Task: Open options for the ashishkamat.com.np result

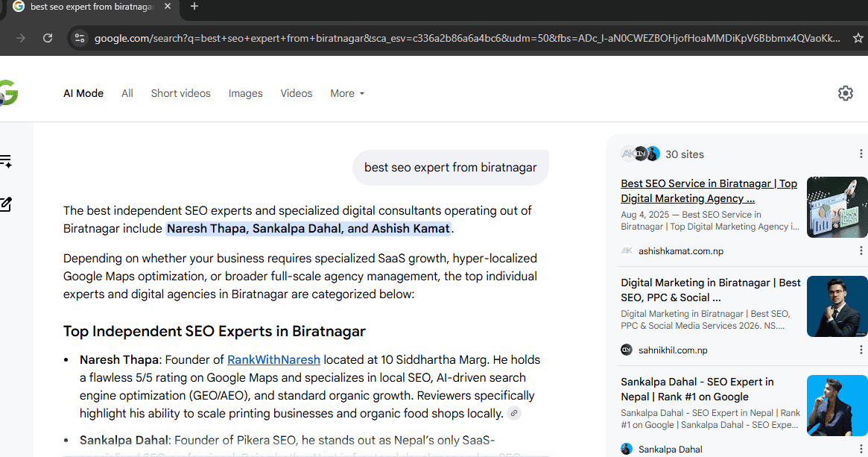Action: (x=861, y=251)
